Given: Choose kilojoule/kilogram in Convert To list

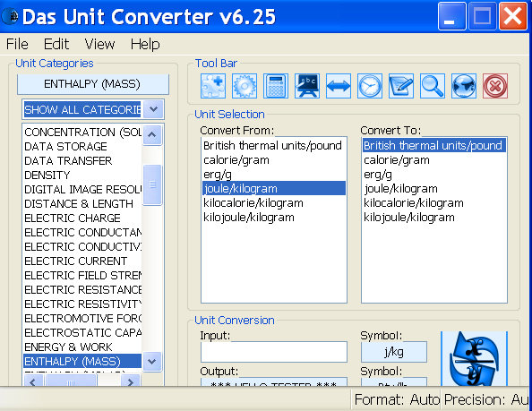Looking at the screenshot, I should coord(434,218).
